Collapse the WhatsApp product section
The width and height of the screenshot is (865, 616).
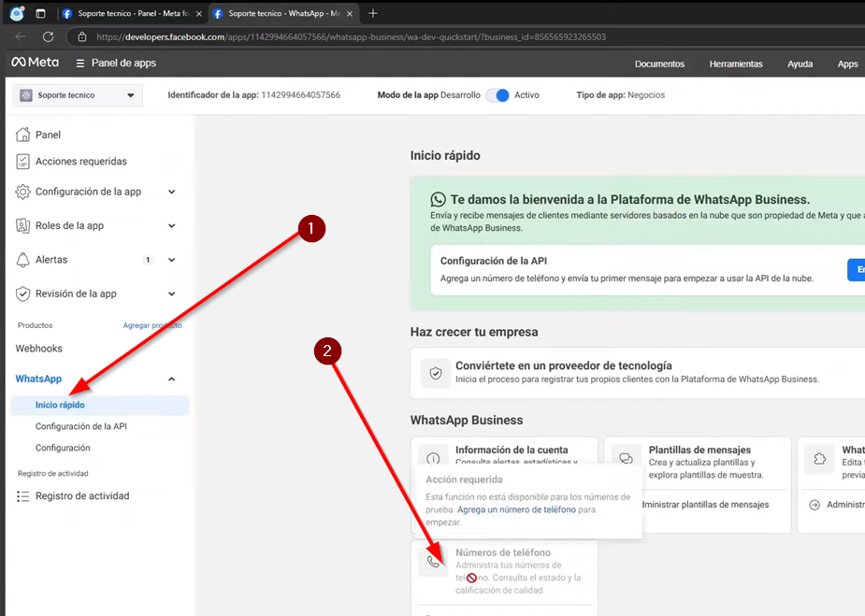click(x=171, y=380)
